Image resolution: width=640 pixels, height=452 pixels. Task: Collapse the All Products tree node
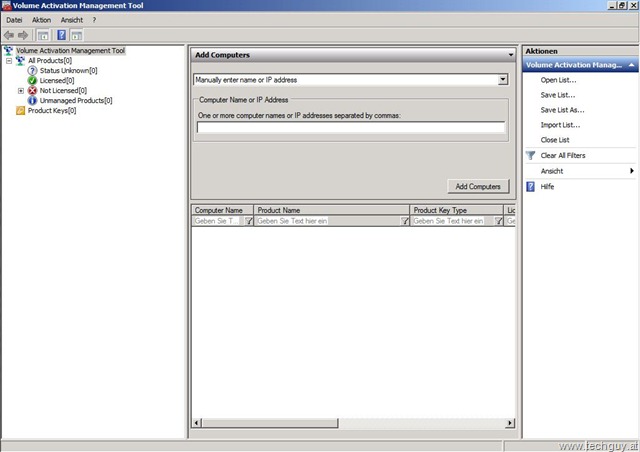pyautogui.click(x=9, y=61)
